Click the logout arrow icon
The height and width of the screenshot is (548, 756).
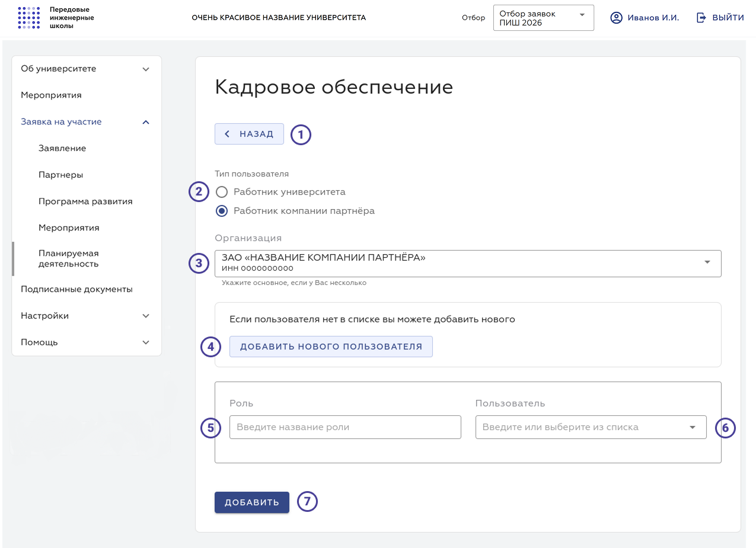click(701, 18)
